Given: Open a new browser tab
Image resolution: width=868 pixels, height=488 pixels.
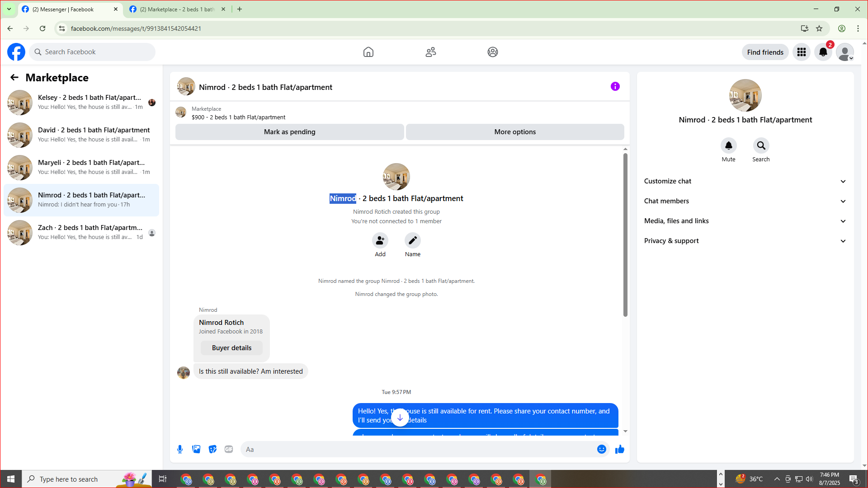Looking at the screenshot, I should pos(240,9).
